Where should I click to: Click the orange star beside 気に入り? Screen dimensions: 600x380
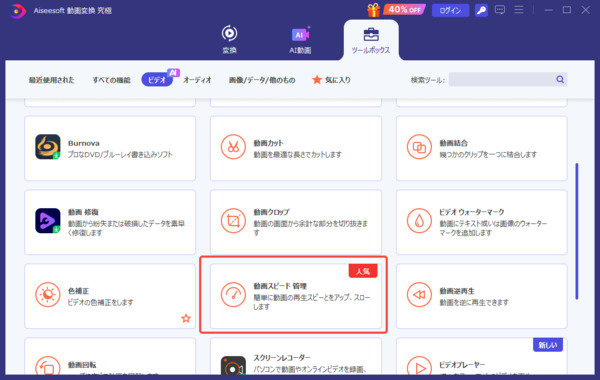coord(316,80)
